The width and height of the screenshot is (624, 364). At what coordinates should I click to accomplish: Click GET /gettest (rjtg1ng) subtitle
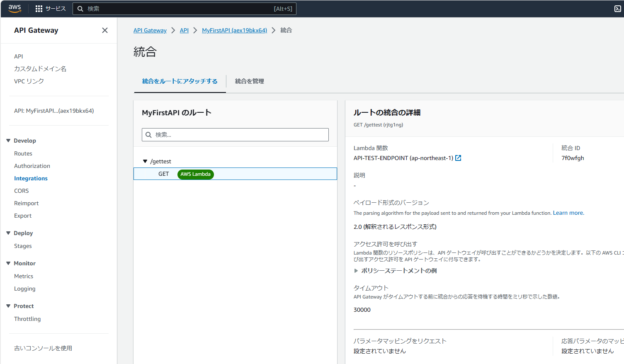point(378,125)
